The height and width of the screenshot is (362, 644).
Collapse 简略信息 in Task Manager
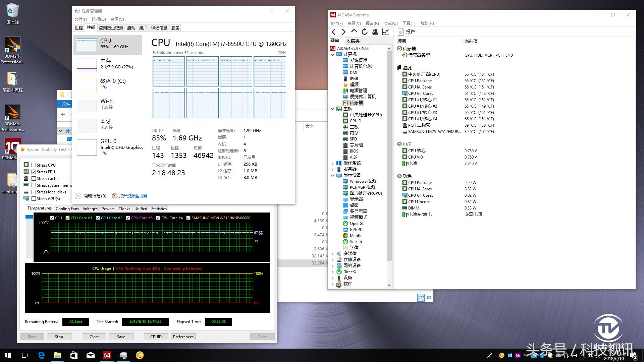pos(91,196)
